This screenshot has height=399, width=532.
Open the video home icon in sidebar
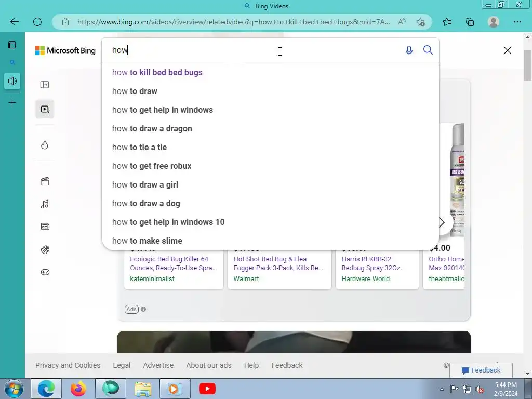(x=45, y=109)
